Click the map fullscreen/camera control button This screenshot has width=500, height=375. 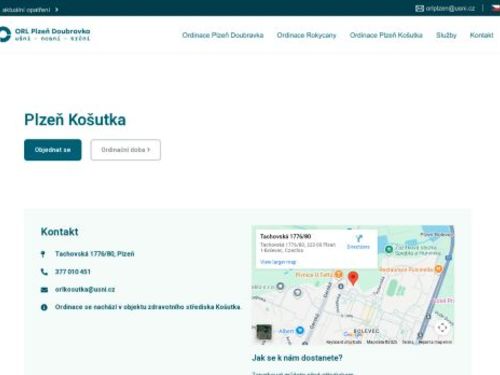pyautogui.click(x=442, y=327)
